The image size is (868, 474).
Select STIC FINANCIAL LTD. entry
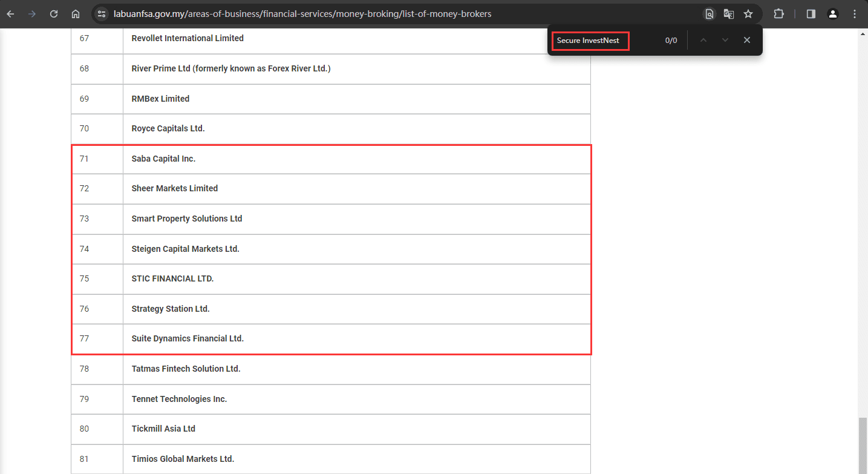(172, 278)
